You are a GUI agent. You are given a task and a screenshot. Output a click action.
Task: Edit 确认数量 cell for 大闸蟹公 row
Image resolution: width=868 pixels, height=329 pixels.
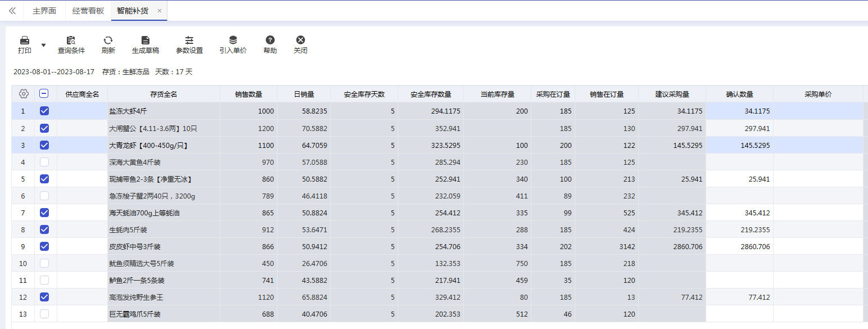pos(739,128)
